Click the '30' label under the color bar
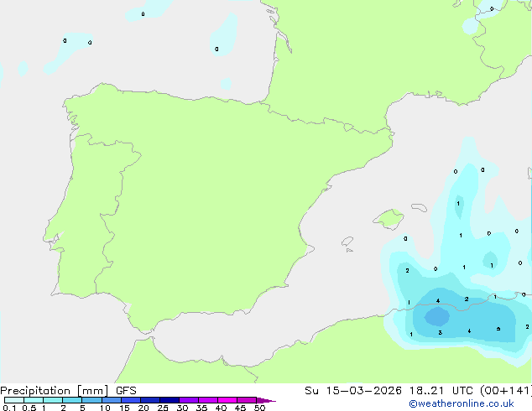 coord(182,408)
